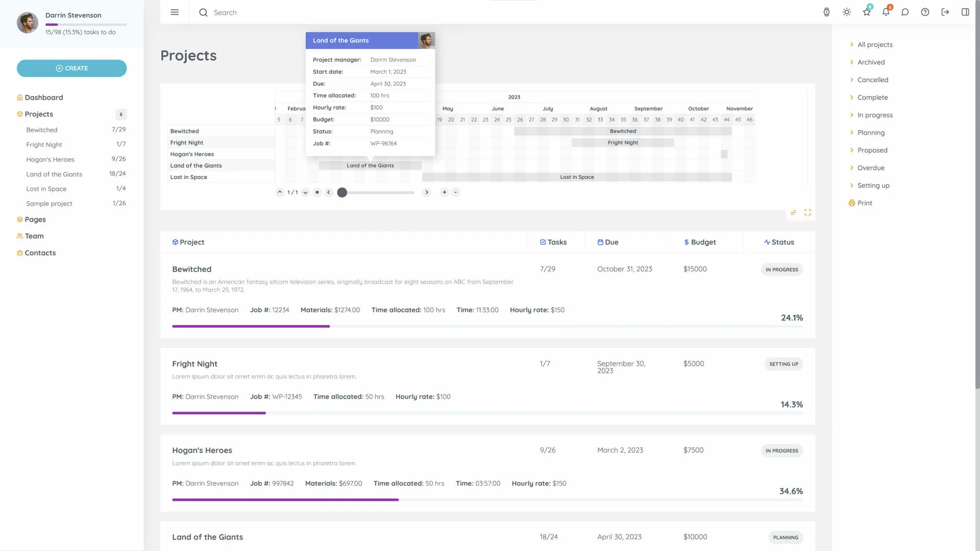Click the logout icon

tap(945, 12)
